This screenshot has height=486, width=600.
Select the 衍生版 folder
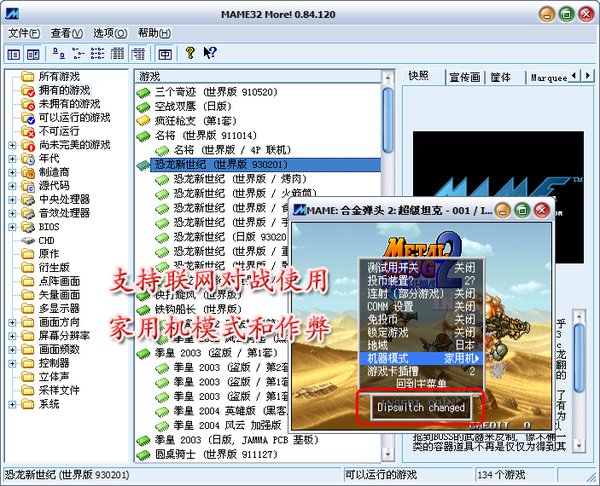point(54,268)
